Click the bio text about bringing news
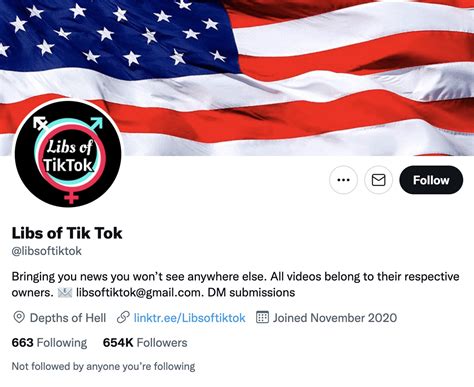The image size is (474, 387). [x=235, y=285]
